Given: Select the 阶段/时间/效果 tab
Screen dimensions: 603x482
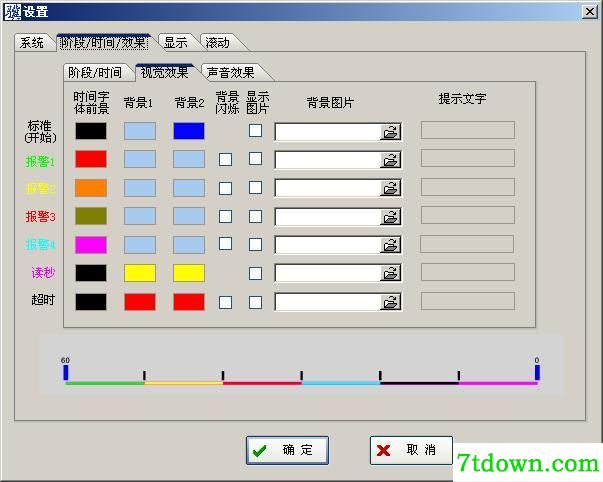Looking at the screenshot, I should pyautogui.click(x=103, y=42).
